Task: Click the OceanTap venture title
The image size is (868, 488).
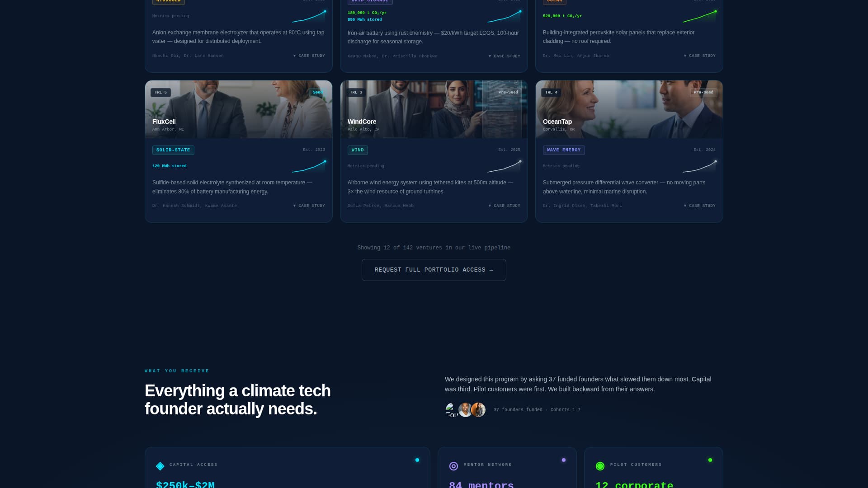Action: (557, 122)
